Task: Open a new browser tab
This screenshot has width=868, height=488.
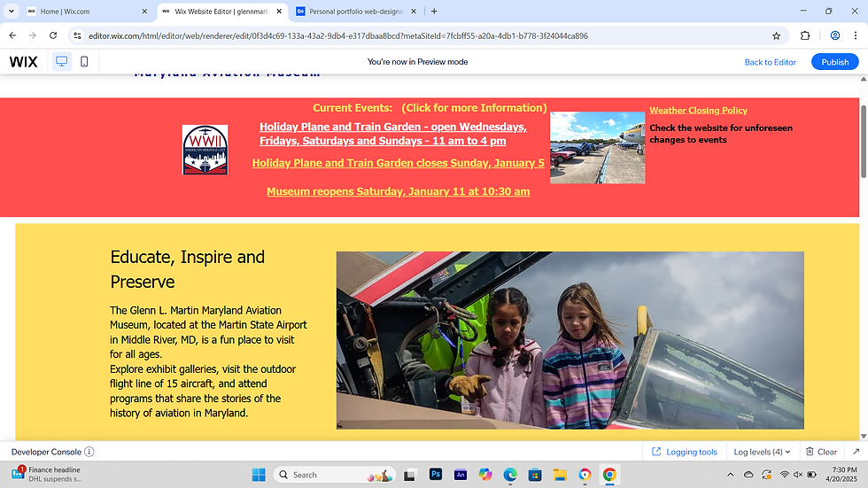Action: pyautogui.click(x=434, y=11)
